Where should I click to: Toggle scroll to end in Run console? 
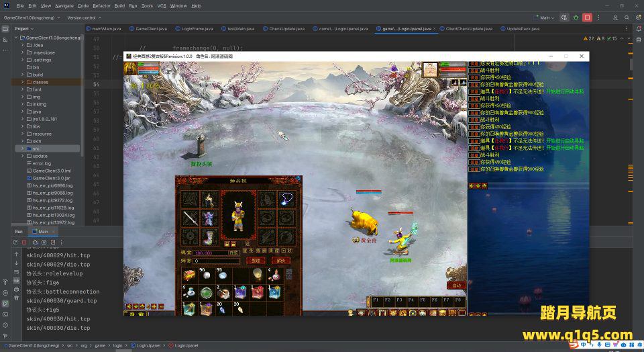(x=16, y=281)
